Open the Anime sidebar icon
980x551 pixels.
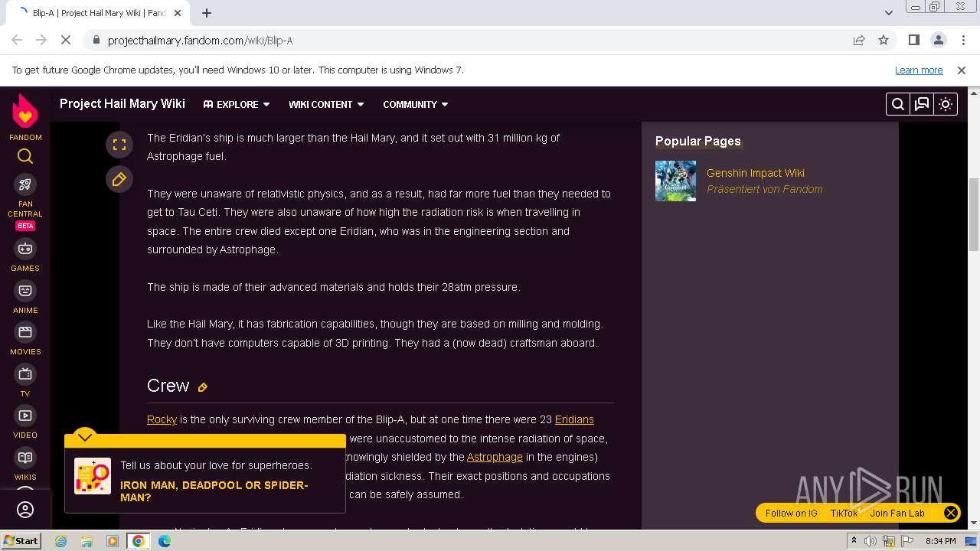click(25, 291)
